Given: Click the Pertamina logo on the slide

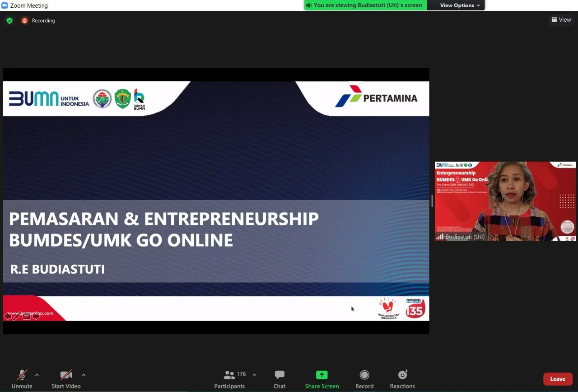Looking at the screenshot, I should (376, 96).
